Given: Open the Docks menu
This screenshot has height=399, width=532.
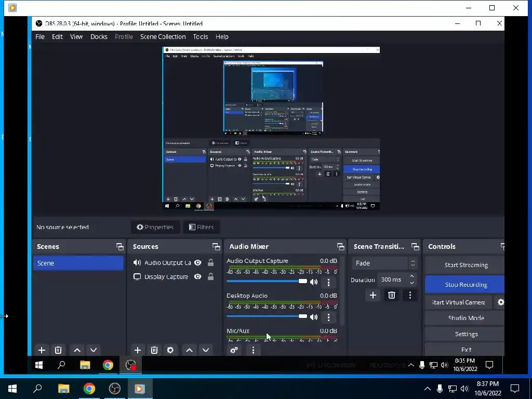Looking at the screenshot, I should click(99, 37).
